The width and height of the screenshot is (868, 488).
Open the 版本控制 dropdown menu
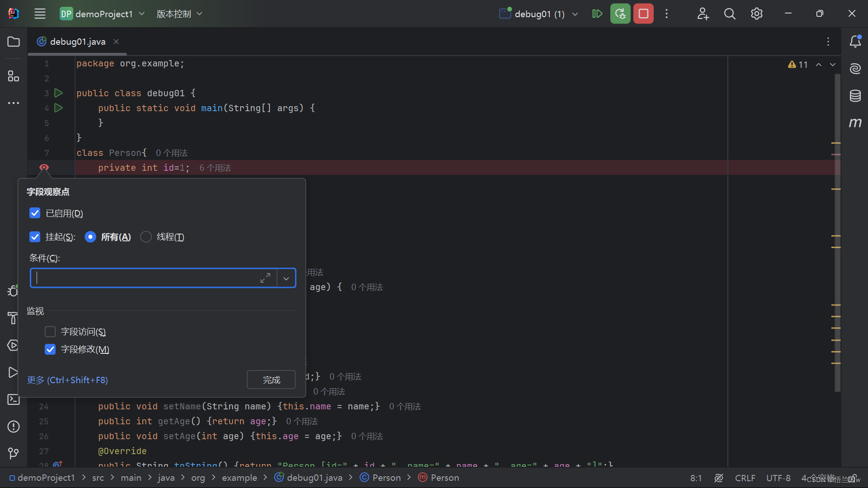(x=179, y=14)
